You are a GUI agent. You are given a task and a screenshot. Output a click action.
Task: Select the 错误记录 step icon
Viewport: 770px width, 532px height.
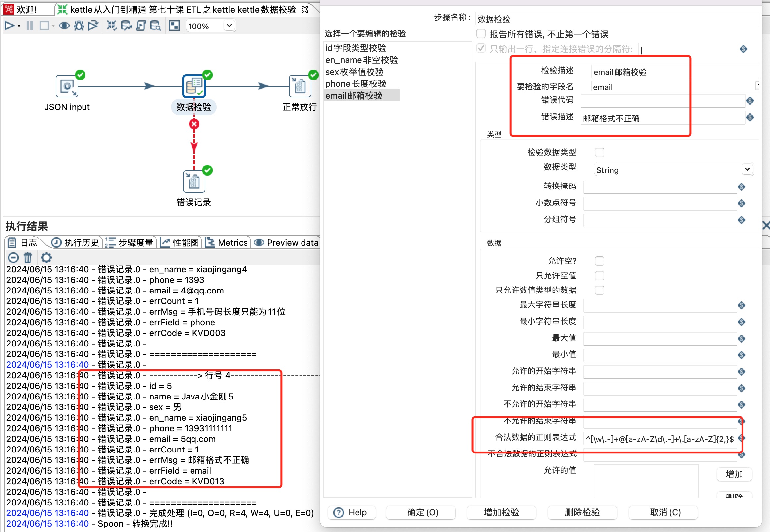click(194, 182)
